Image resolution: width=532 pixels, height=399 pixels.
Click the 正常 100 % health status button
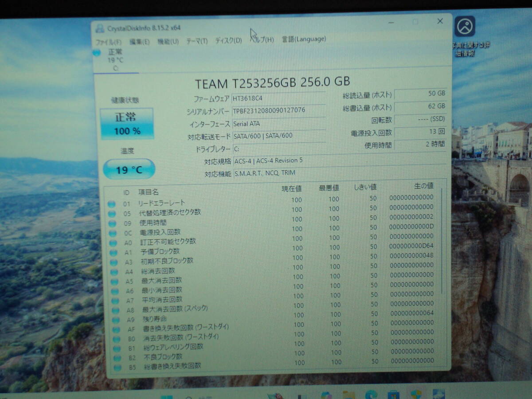pos(127,123)
